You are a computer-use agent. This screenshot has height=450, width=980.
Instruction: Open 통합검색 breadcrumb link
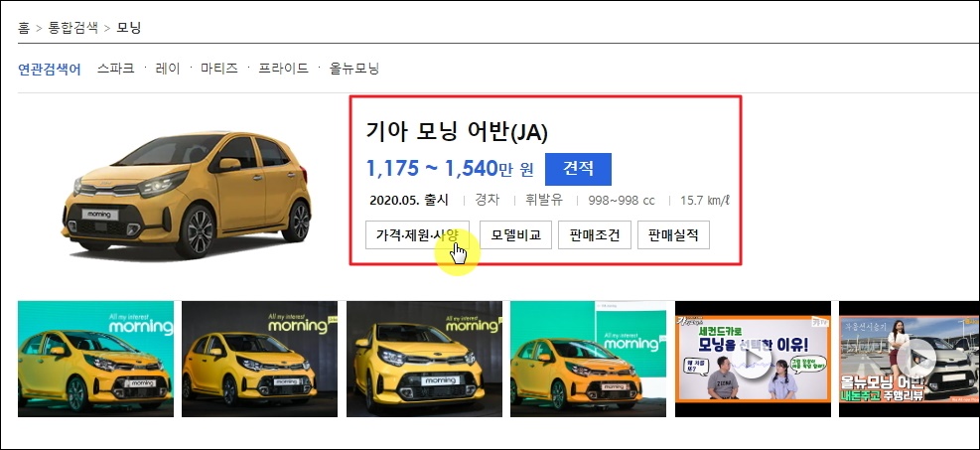(x=73, y=28)
